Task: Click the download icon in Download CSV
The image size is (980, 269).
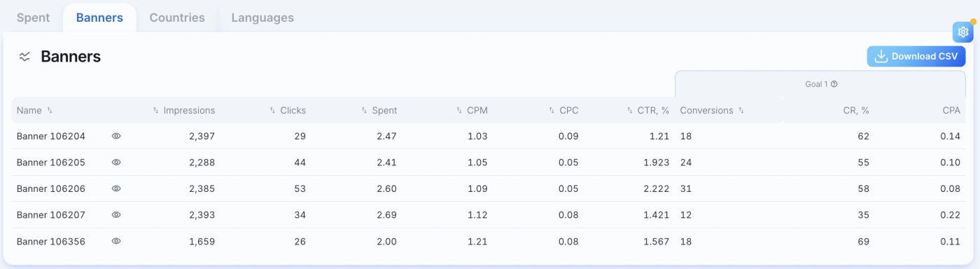Action: (881, 57)
